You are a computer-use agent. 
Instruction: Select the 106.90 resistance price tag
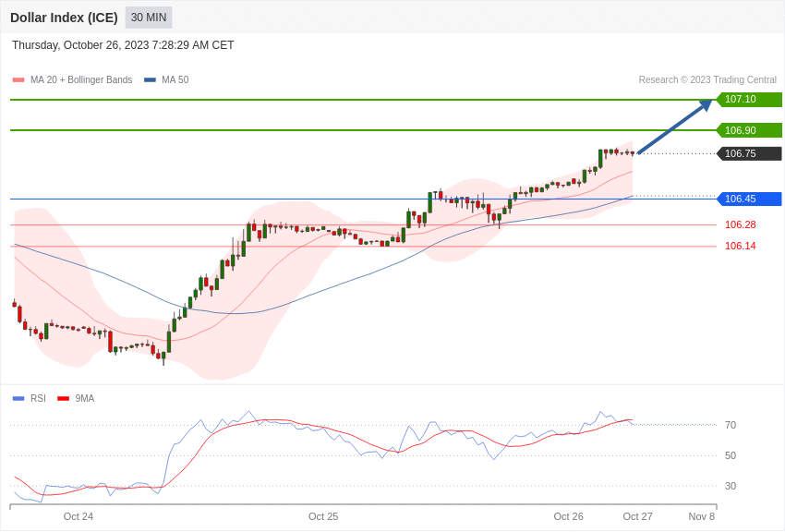click(749, 130)
